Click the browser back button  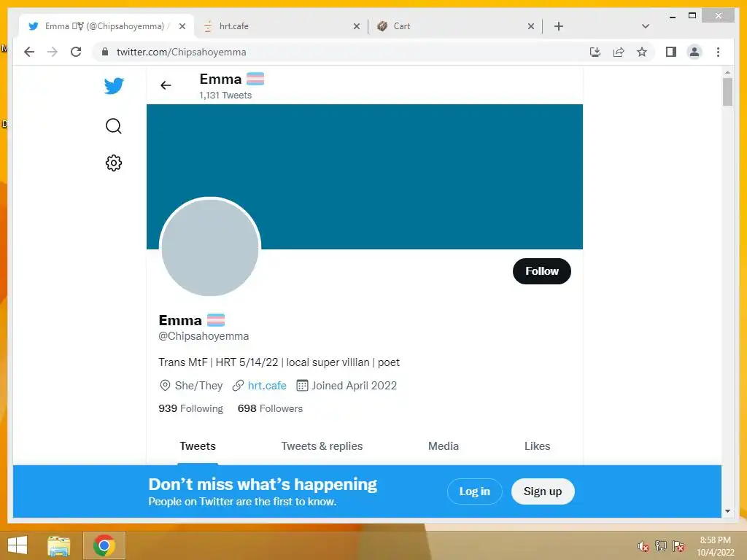point(29,52)
